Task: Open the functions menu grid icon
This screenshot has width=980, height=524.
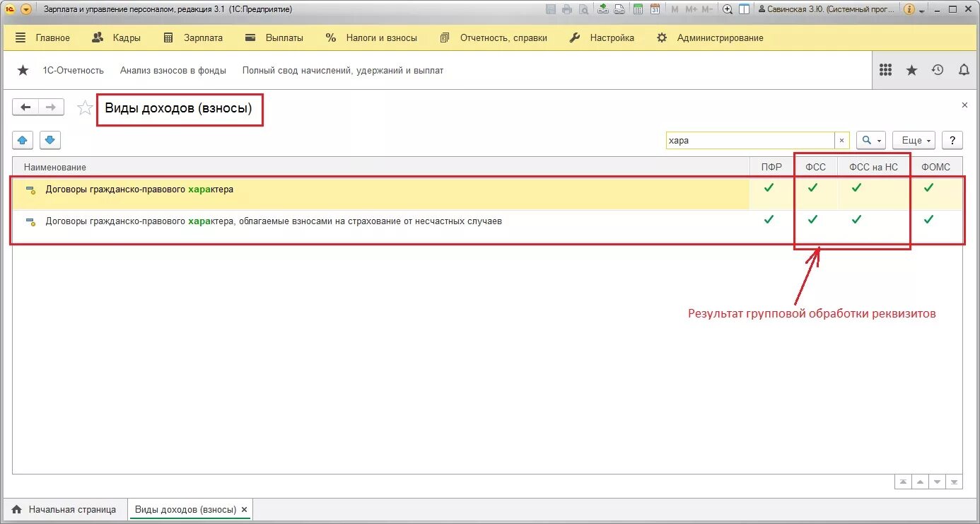Action: [x=885, y=70]
